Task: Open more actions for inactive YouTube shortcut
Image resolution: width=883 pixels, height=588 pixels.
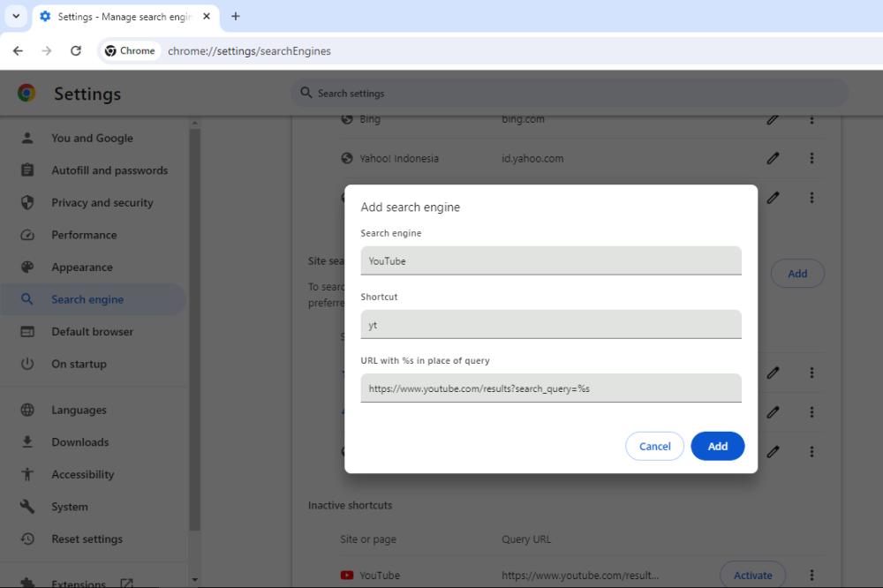Action: [x=811, y=575]
